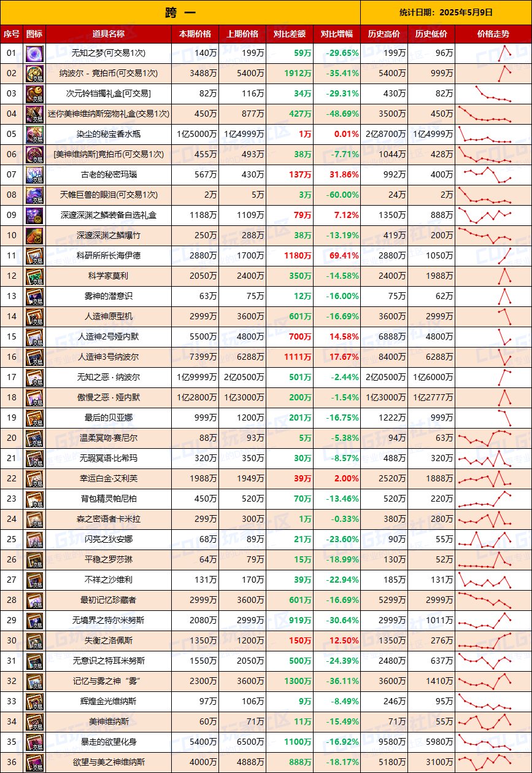
Task: Select the 深邃深渊之鳞爆竹 item icon
Action: (34, 236)
